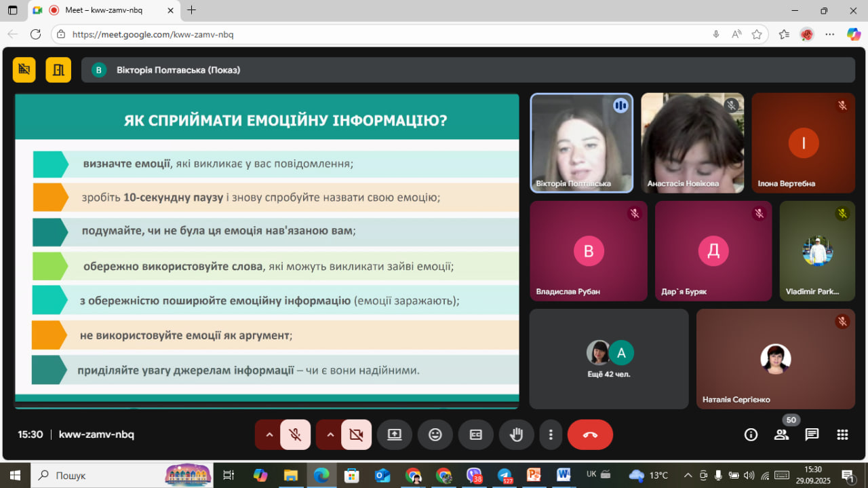Toggle the muted microphone button
The width and height of the screenshot is (868, 488).
pos(295,435)
